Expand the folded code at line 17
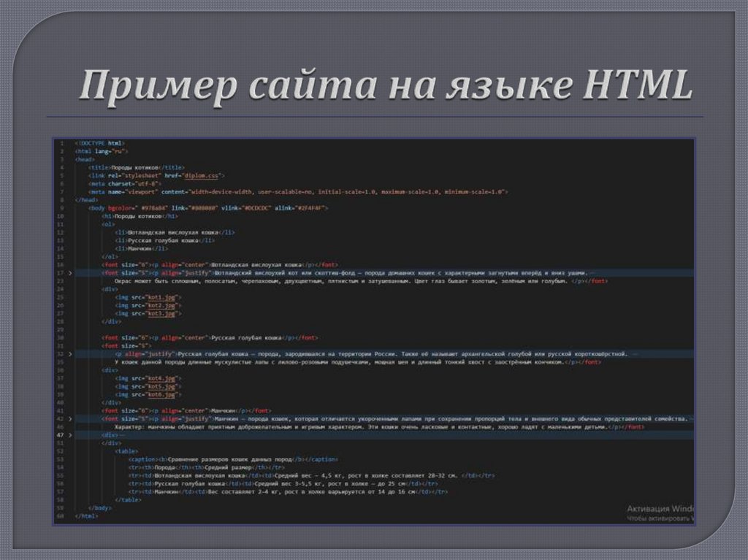 (70, 273)
